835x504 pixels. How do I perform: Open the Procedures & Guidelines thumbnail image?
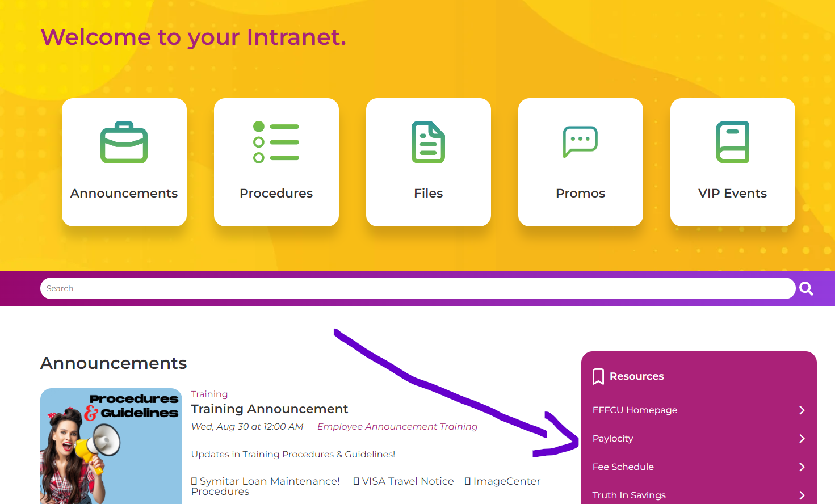point(111,446)
